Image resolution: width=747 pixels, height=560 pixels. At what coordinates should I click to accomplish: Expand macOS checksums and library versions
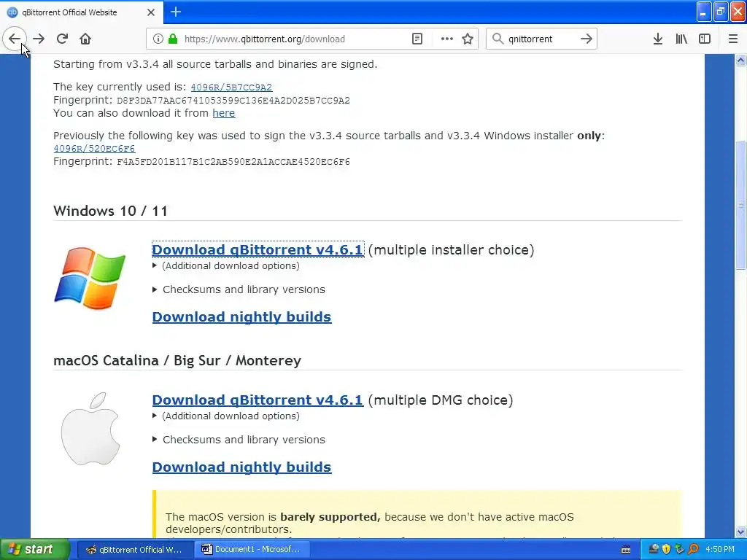pyautogui.click(x=239, y=440)
